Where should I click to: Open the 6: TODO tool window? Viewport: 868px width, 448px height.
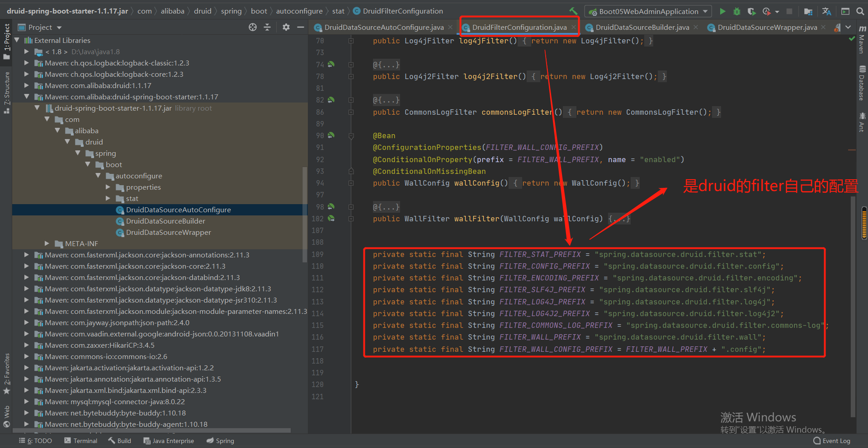click(x=36, y=441)
